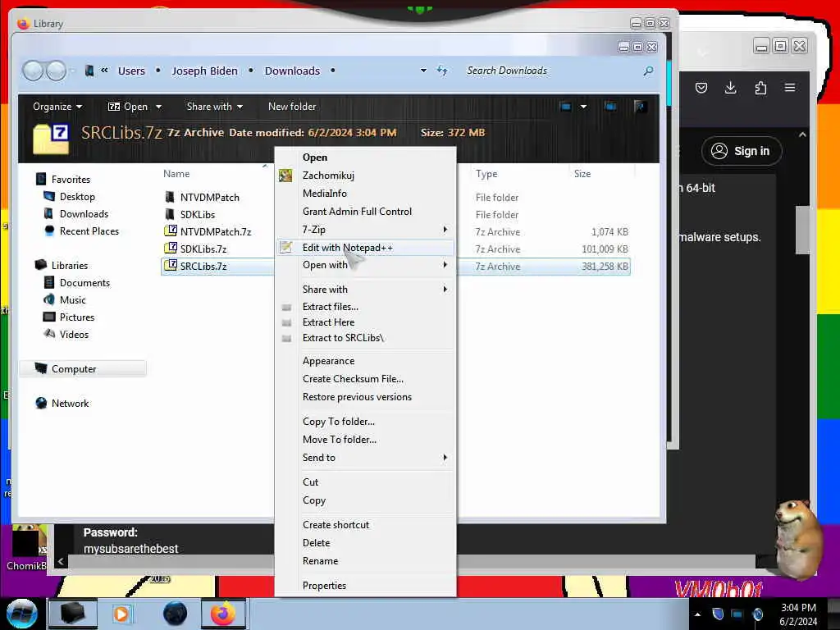Choose Properties in the context menu
The height and width of the screenshot is (630, 840).
[324, 586]
